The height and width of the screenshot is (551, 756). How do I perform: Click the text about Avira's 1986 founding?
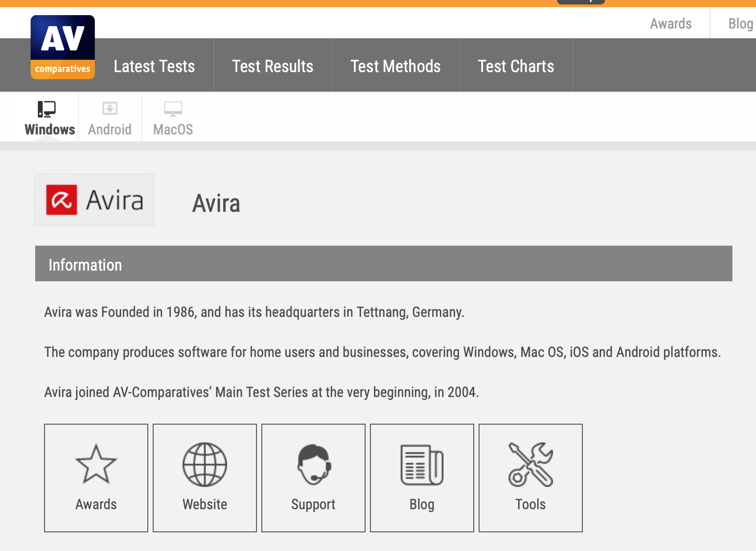[x=254, y=312]
